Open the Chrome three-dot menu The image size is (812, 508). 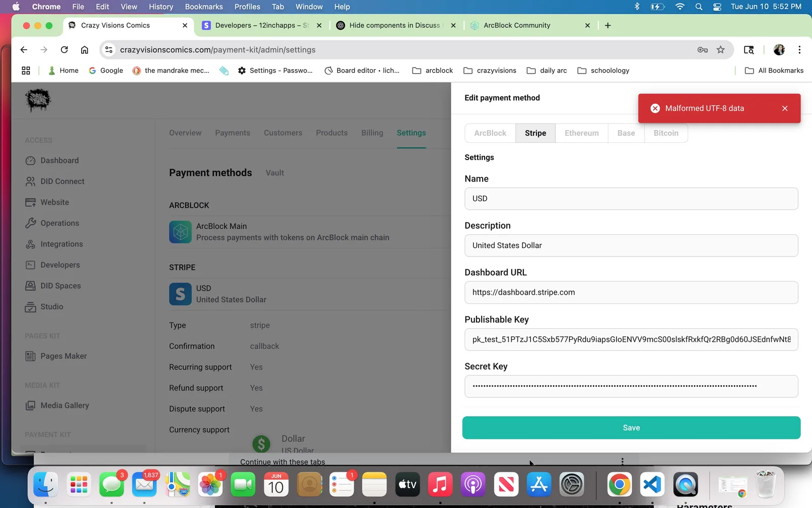point(799,50)
